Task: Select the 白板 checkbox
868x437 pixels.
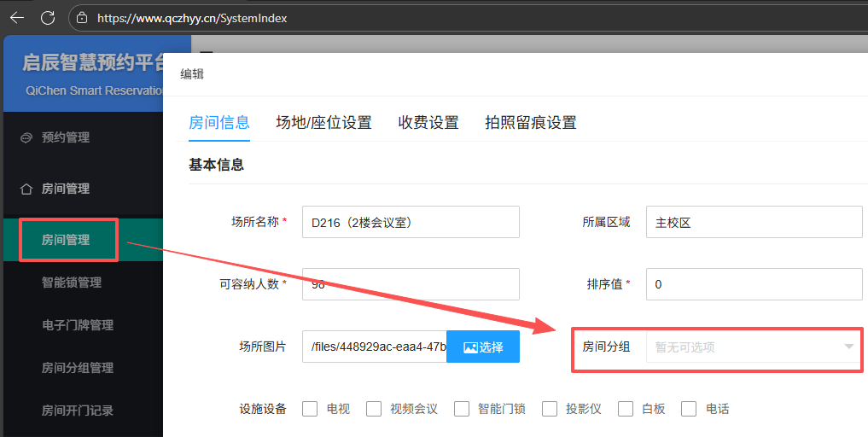Action: tap(626, 409)
